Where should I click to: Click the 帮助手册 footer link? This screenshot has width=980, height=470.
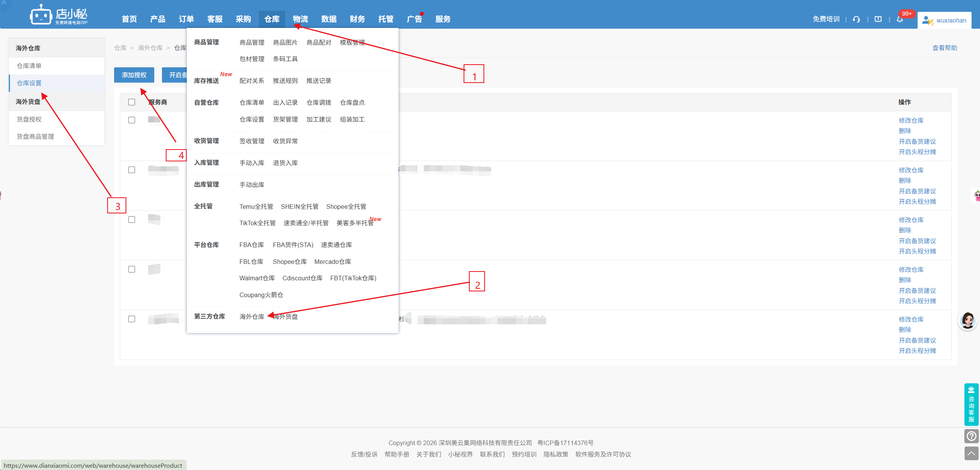[x=397, y=454]
